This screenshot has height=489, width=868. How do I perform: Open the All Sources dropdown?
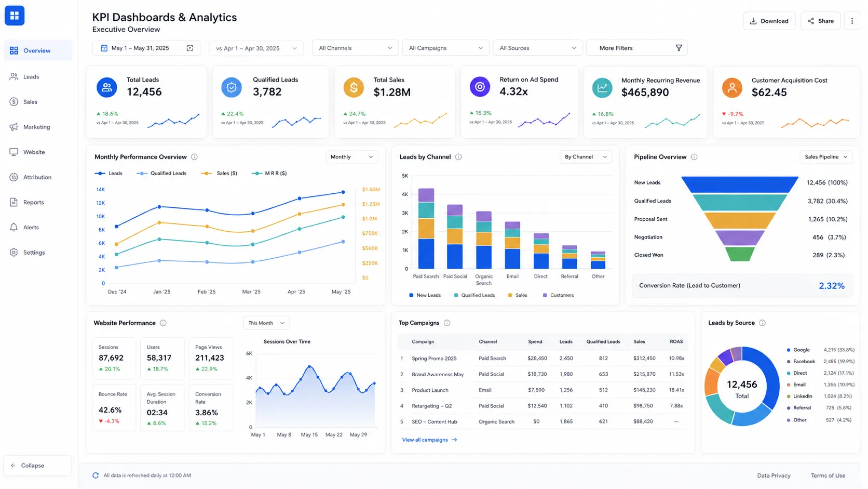click(537, 48)
